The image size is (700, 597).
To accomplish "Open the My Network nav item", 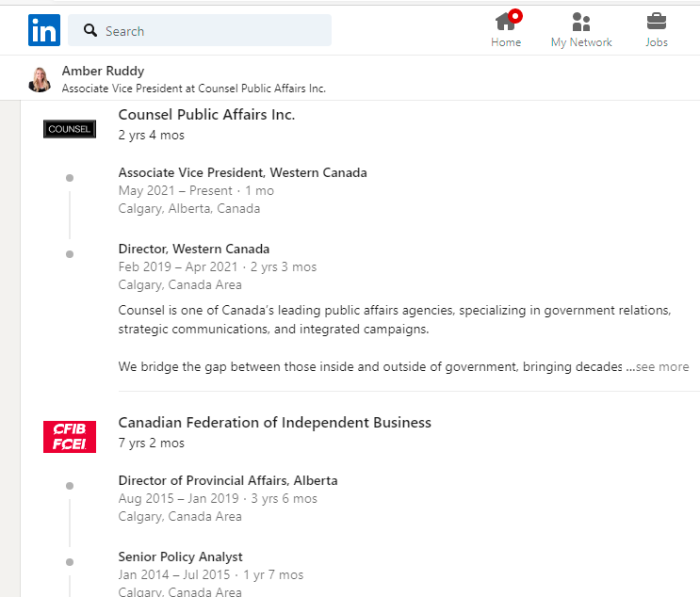I will 581,30.
